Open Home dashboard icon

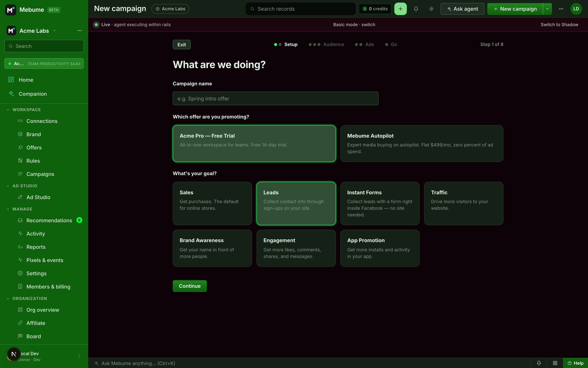pyautogui.click(x=11, y=80)
